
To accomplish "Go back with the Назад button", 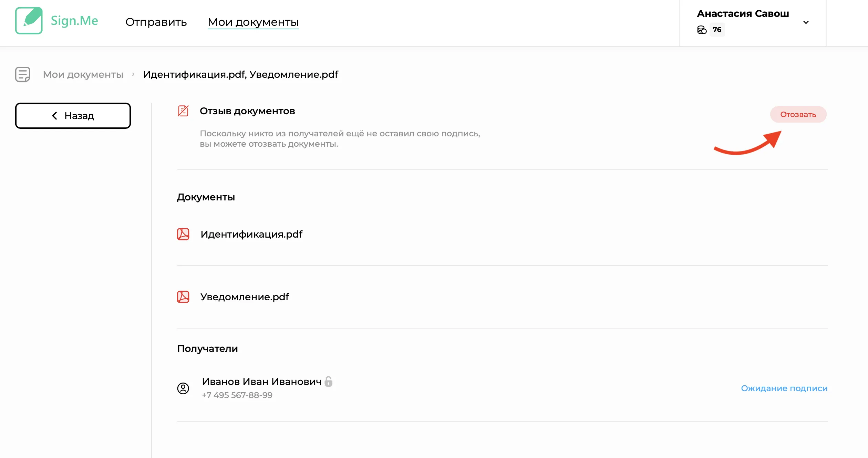I will [x=73, y=116].
